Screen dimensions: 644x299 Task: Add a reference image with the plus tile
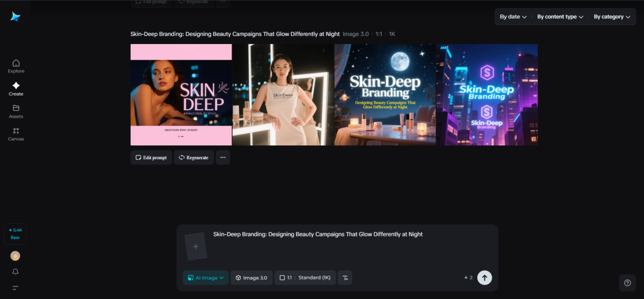(196, 246)
